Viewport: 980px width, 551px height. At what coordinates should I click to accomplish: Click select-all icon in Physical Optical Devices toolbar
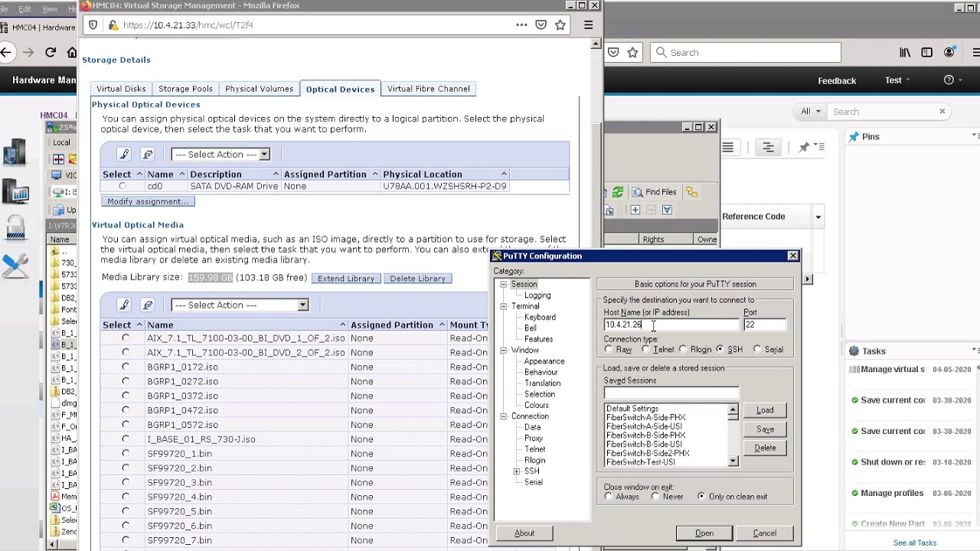[125, 155]
